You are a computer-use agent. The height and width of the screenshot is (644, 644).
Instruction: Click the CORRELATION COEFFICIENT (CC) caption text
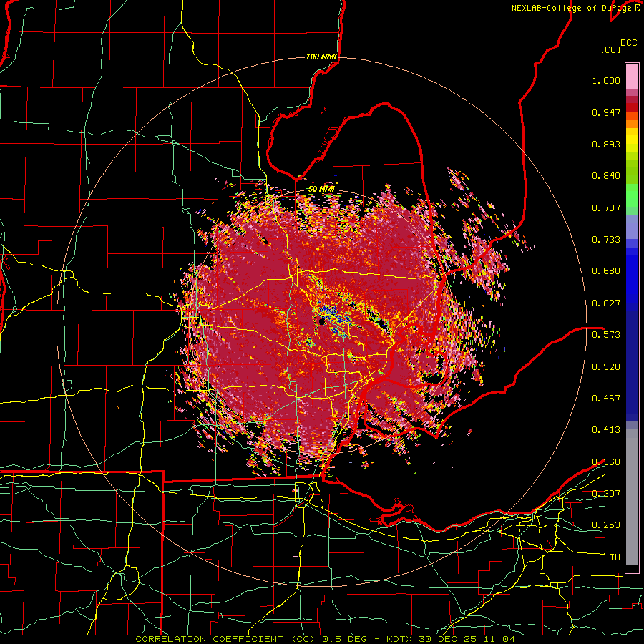225,639
